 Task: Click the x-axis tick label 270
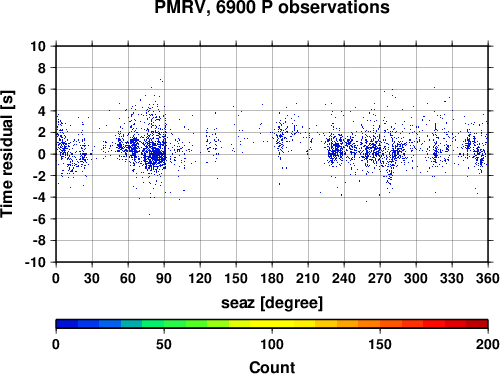click(x=380, y=278)
